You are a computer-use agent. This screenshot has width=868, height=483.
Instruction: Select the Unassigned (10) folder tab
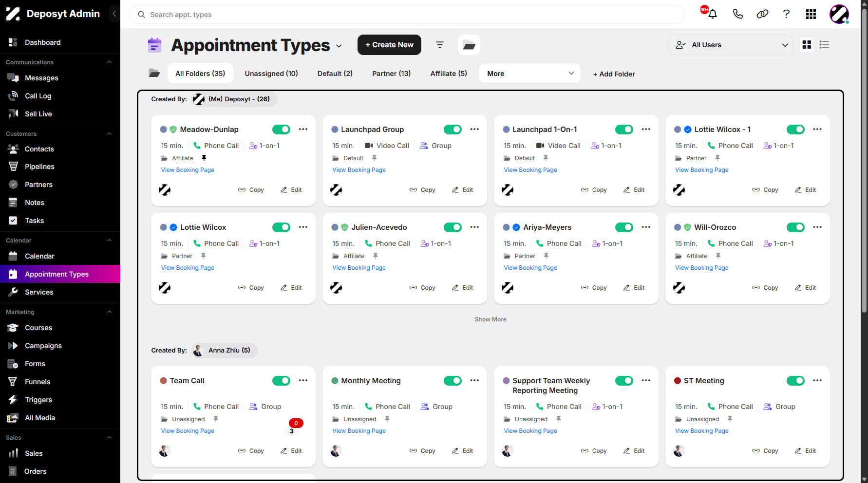[271, 74]
